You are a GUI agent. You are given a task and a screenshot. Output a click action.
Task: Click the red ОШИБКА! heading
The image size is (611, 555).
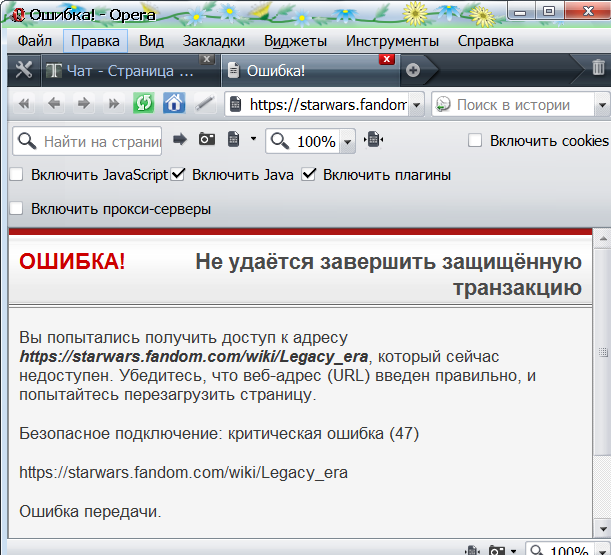pos(72,261)
